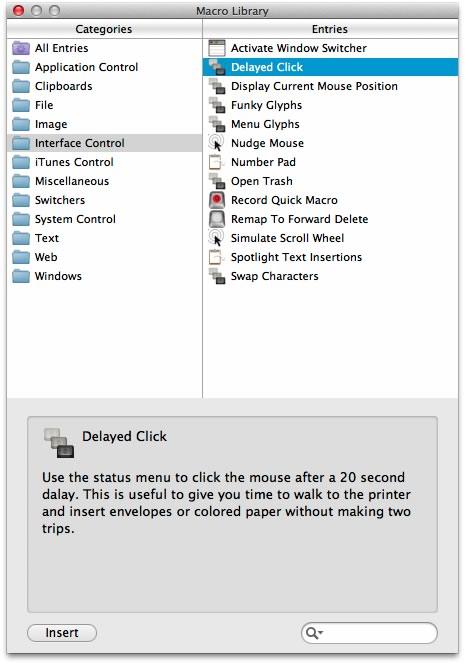Click the purple All Entries folder icon

click(21, 48)
